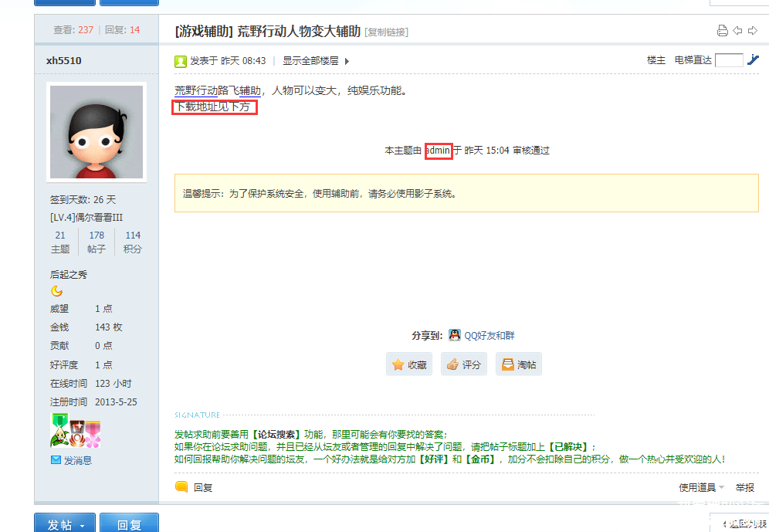Click the bottom 回复 button
769x532 pixels.
pyautogui.click(x=130, y=524)
